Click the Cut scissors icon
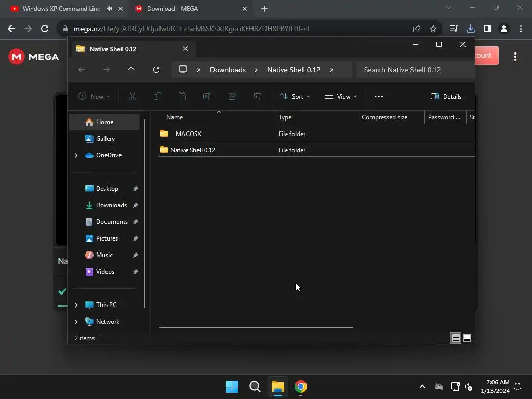 pyautogui.click(x=132, y=96)
